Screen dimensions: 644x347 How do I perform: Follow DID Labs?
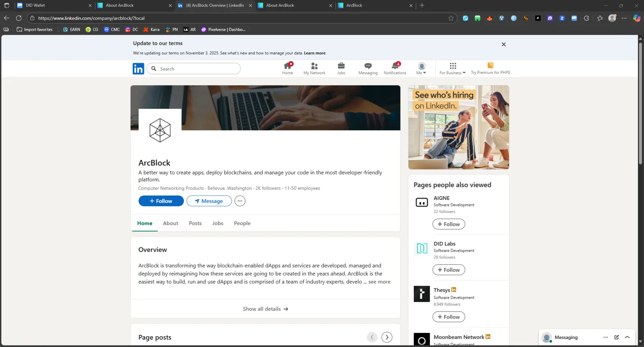pyautogui.click(x=449, y=270)
